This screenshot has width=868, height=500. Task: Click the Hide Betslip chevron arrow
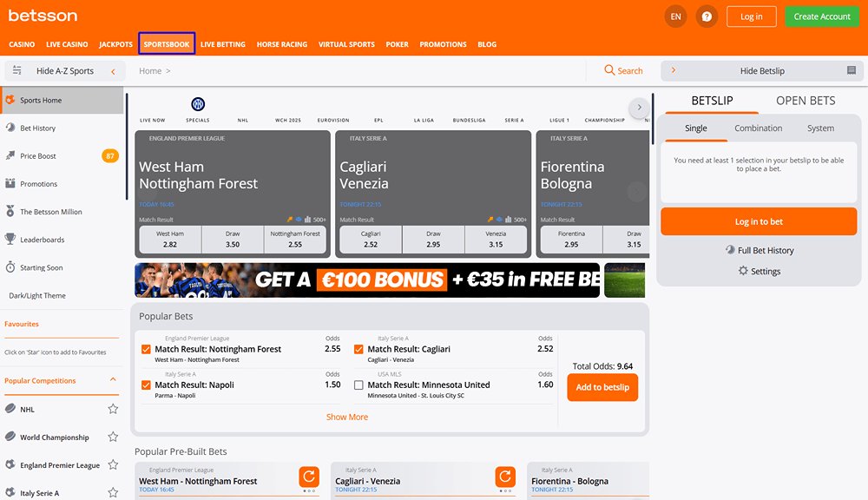tap(674, 70)
